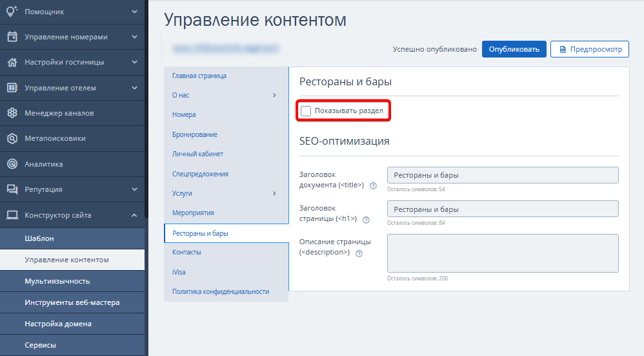Click the document icon on Предпросмотр button

(x=563, y=49)
